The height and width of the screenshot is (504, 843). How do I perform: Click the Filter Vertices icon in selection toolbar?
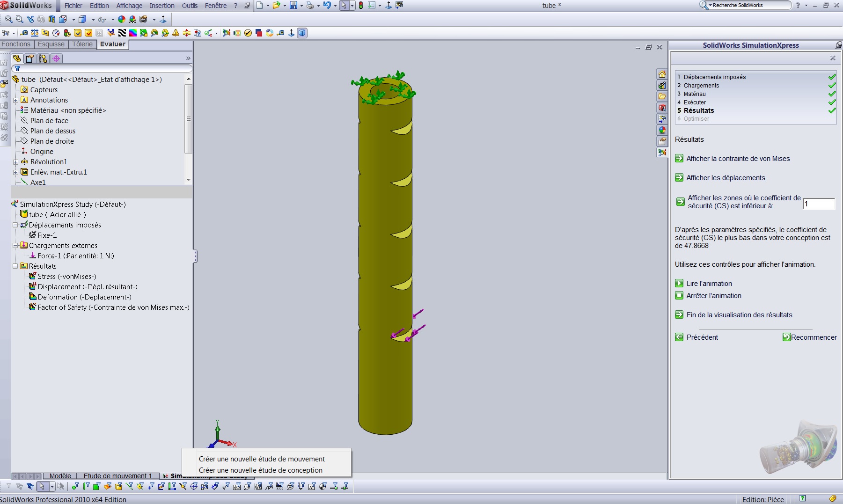click(x=75, y=487)
